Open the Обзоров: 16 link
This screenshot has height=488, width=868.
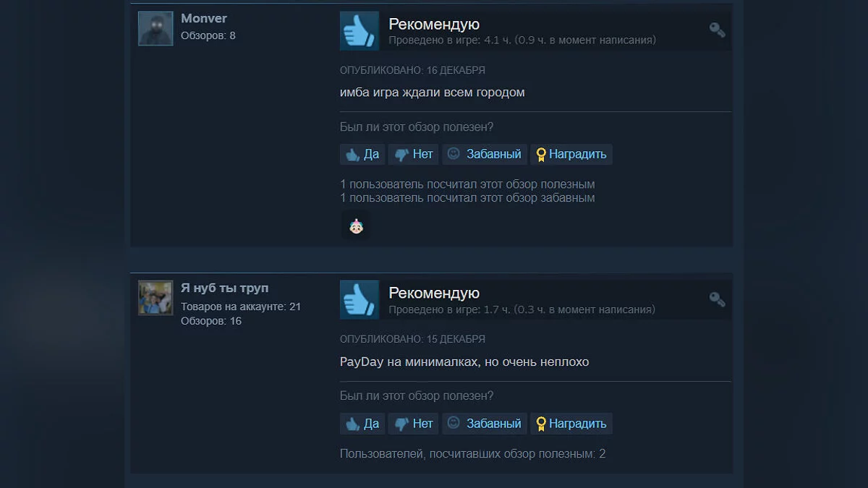[211, 321]
